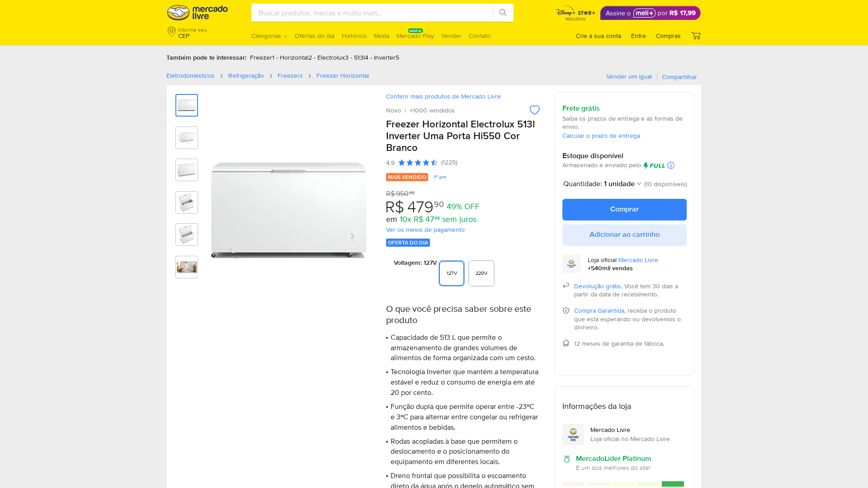
Task: Click the search magnifier icon
Action: (503, 13)
